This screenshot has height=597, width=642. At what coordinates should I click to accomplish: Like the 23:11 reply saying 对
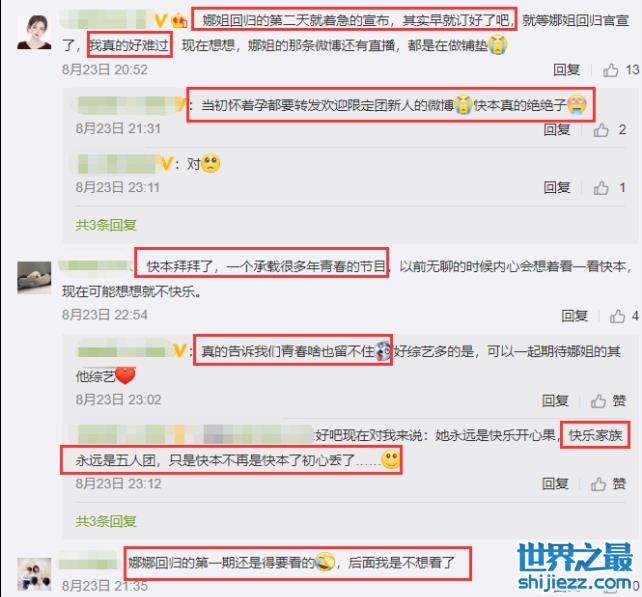click(x=601, y=188)
